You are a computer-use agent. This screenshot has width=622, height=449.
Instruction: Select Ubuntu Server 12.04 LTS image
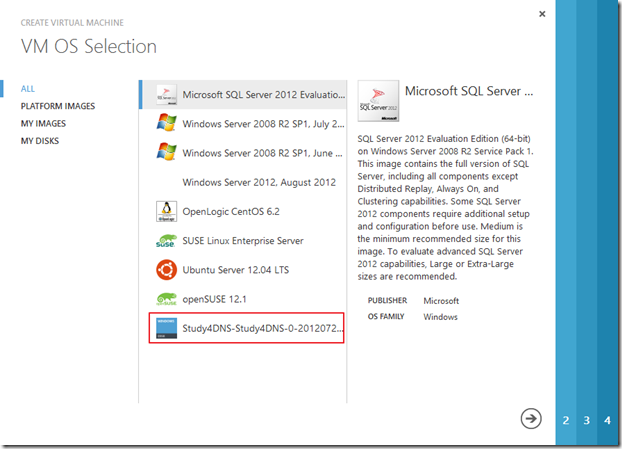pos(243,270)
